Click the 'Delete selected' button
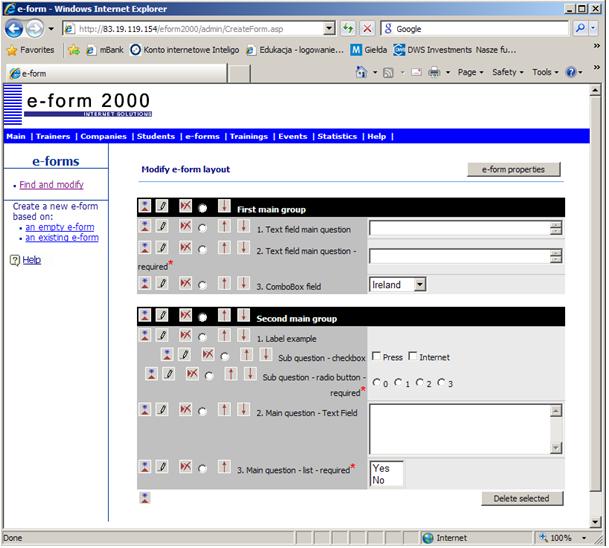 524,500
